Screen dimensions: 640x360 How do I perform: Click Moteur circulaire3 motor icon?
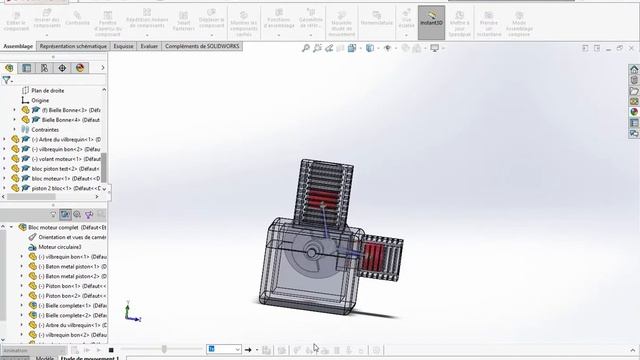coord(32,247)
